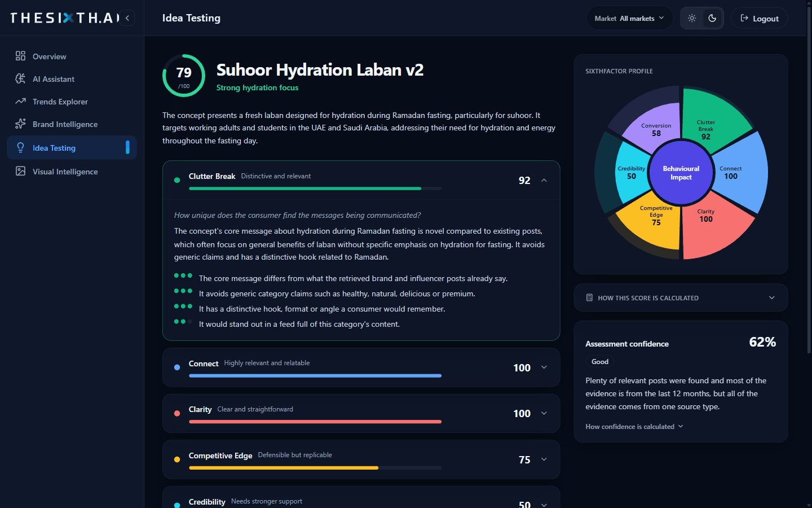Image resolution: width=812 pixels, height=508 pixels.
Task: Switch to dark theme moon icon
Action: (712, 18)
